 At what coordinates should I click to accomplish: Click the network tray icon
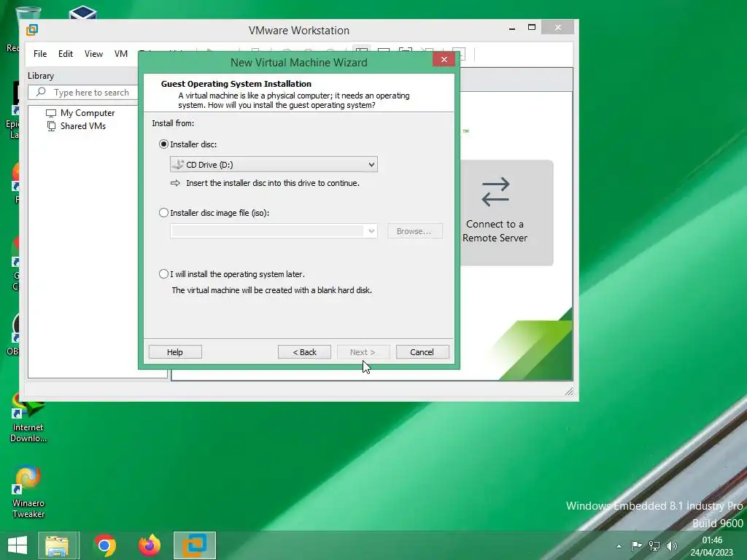pyautogui.click(x=654, y=546)
